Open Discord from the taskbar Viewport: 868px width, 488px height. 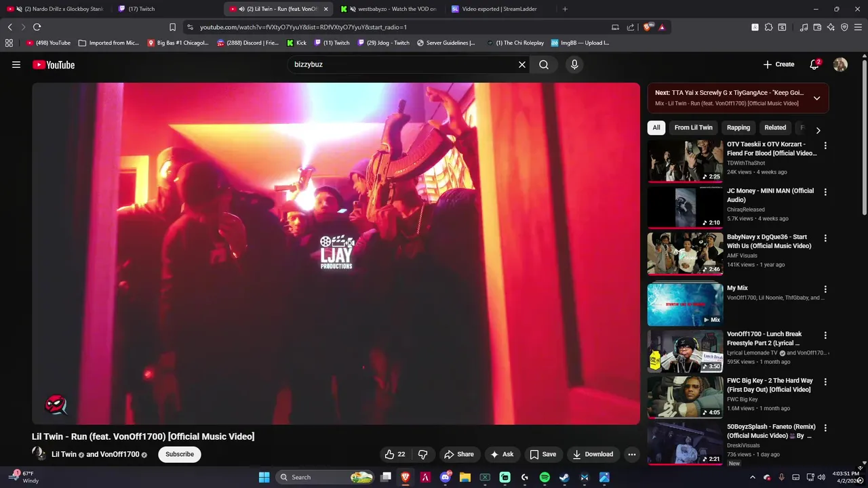click(446, 477)
